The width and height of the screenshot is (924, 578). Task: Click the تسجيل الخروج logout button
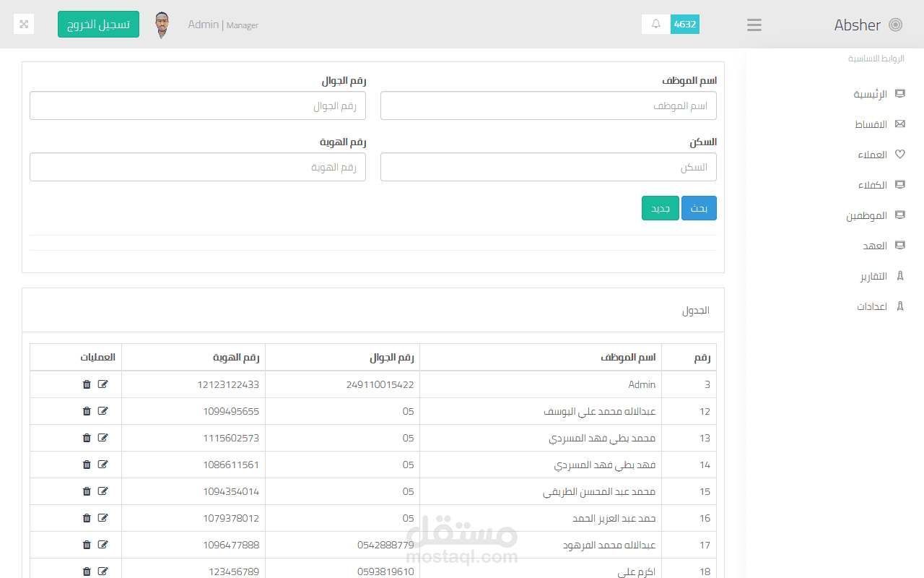(x=98, y=24)
